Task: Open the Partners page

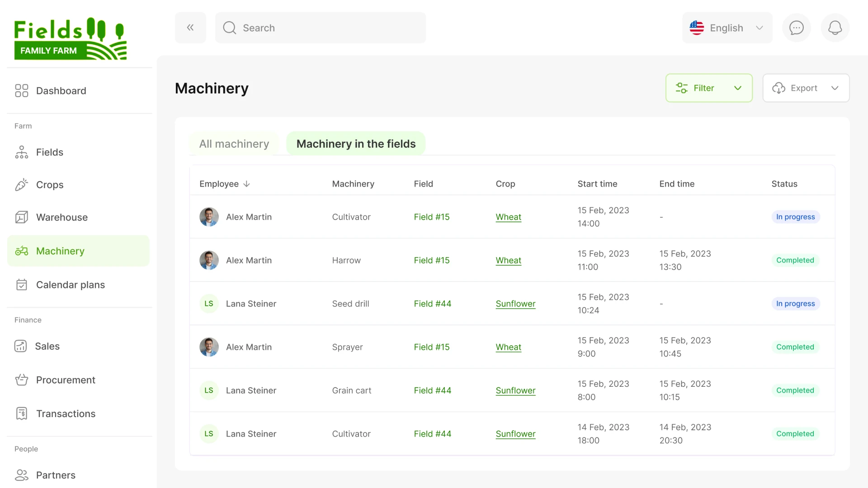Action: click(55, 475)
